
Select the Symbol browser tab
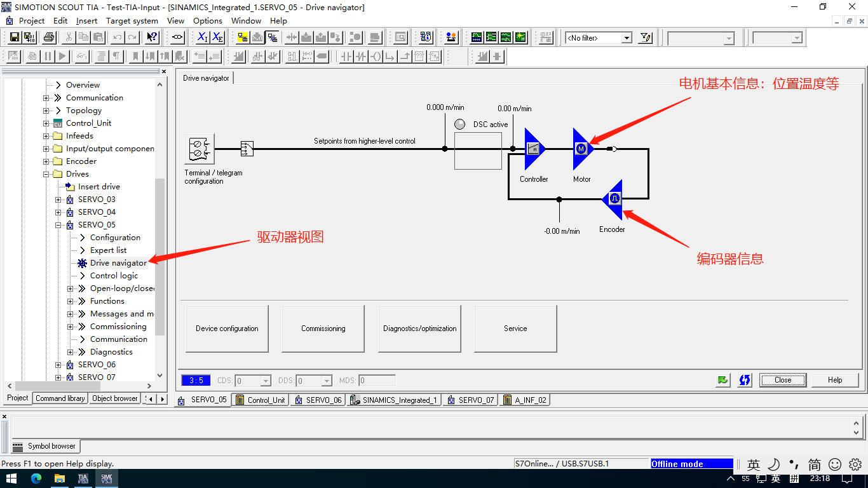tap(44, 446)
